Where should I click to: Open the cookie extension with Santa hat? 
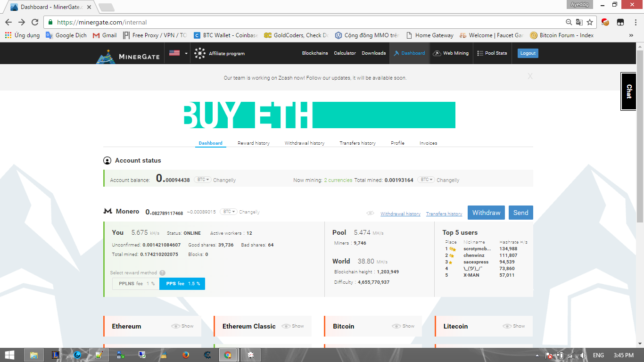tap(605, 22)
